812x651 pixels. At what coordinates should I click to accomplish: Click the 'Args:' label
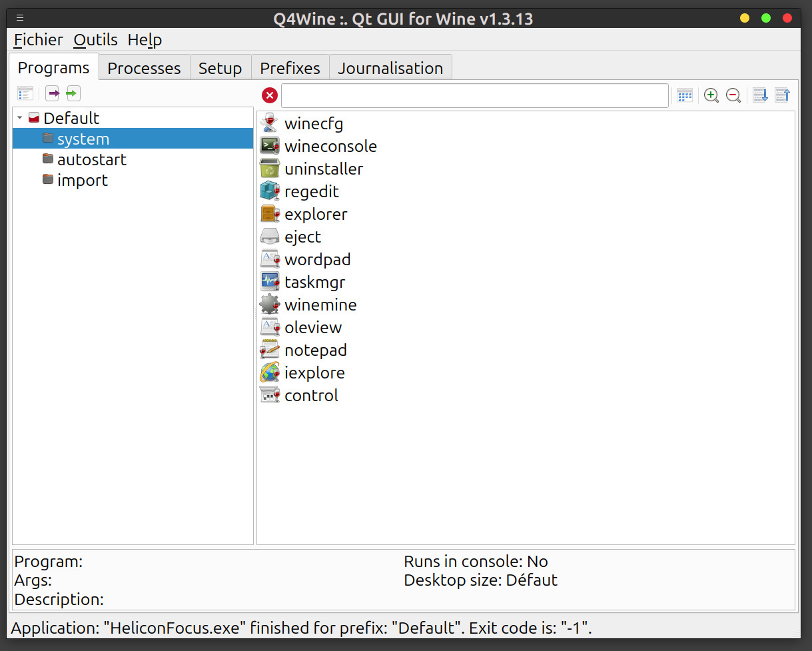(33, 580)
